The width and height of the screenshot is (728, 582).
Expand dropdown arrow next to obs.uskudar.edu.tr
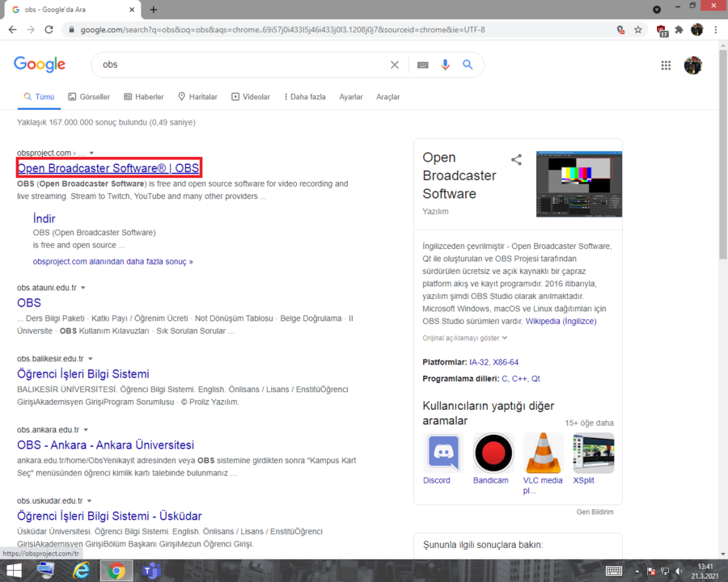coord(89,501)
